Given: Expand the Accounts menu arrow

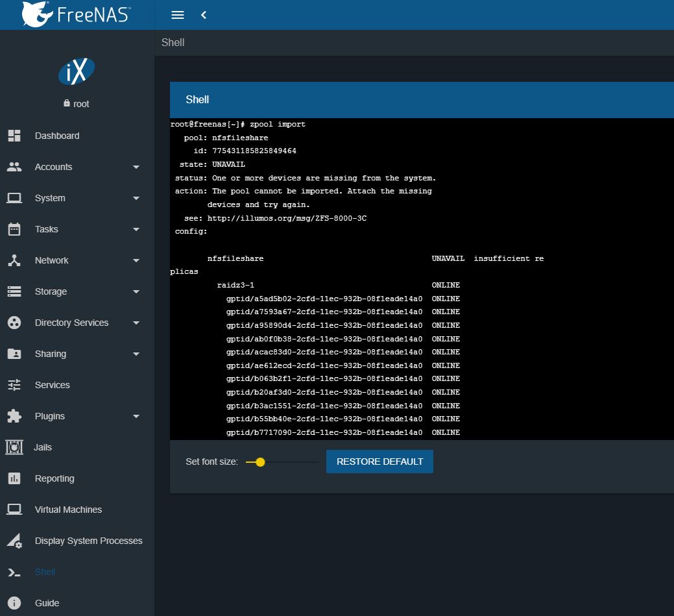Looking at the screenshot, I should point(136,167).
